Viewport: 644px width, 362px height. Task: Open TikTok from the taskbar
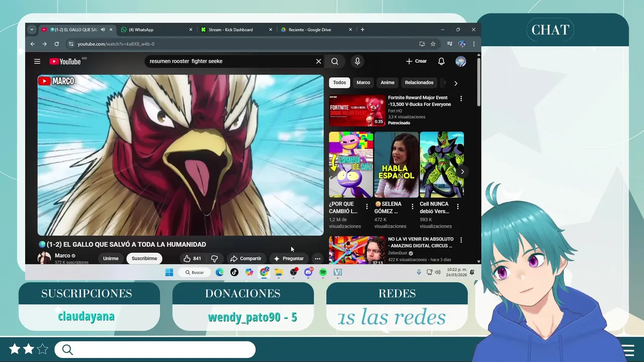point(234,272)
